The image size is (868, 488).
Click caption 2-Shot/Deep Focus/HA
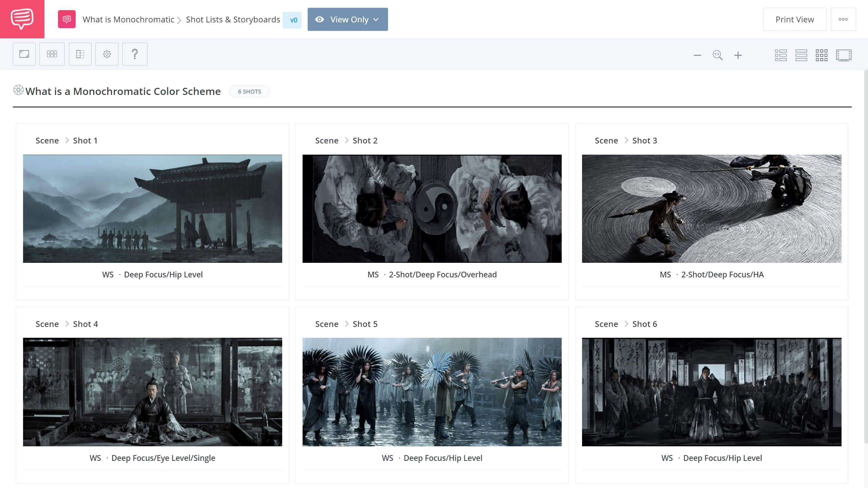(722, 275)
